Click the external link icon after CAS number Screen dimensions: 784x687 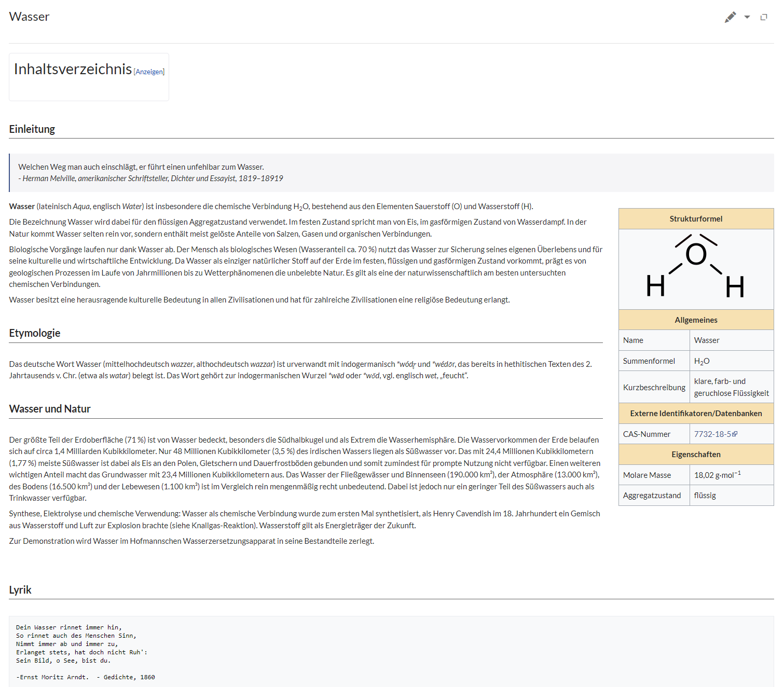735,434
